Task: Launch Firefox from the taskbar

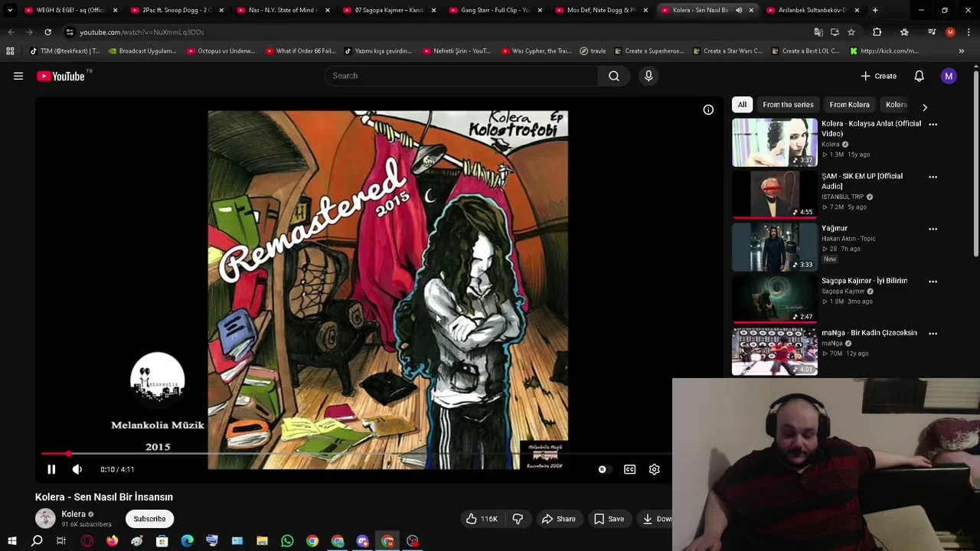Action: 112,541
